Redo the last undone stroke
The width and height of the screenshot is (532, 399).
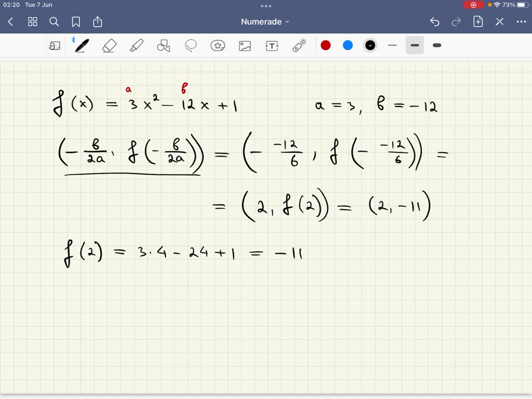456,22
